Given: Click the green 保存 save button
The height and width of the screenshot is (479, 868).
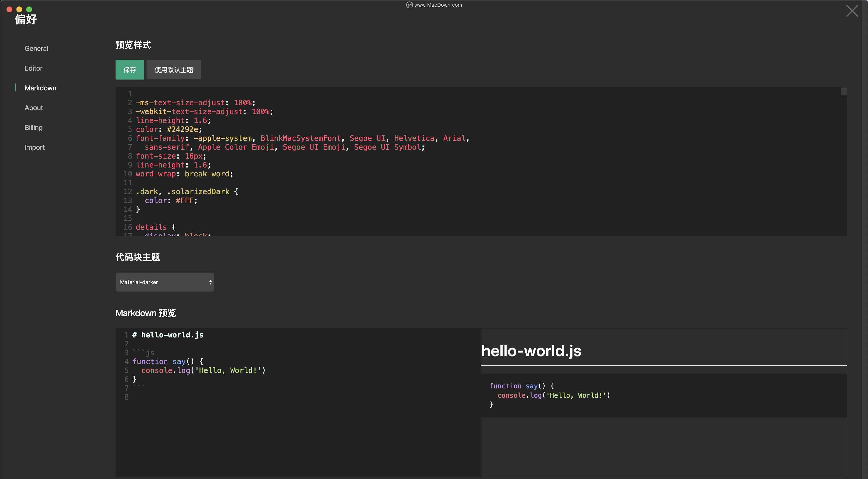Looking at the screenshot, I should point(130,70).
